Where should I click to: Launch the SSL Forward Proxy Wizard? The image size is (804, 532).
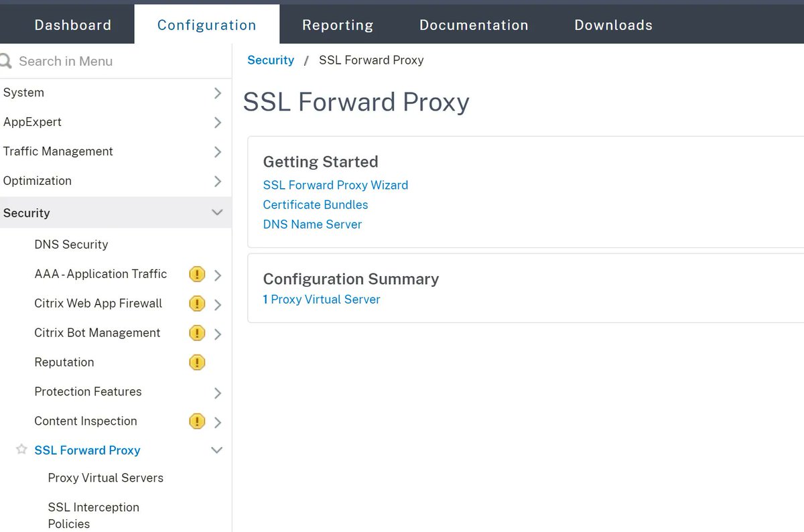pyautogui.click(x=335, y=185)
